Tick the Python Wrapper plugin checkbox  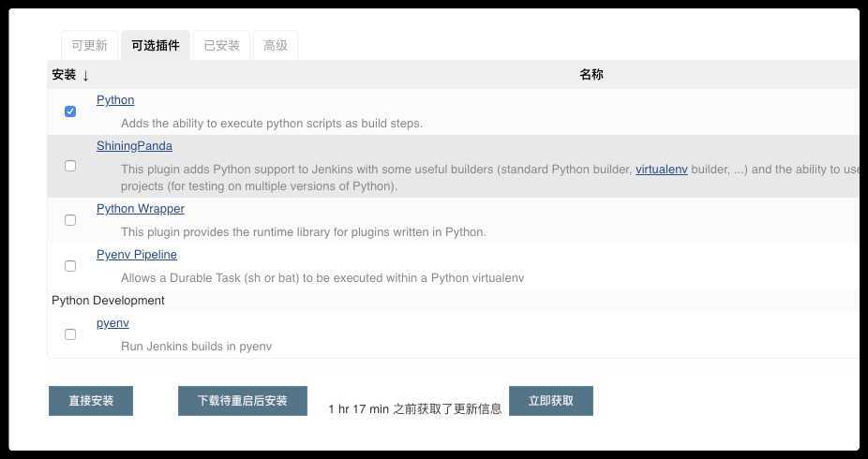tap(70, 220)
